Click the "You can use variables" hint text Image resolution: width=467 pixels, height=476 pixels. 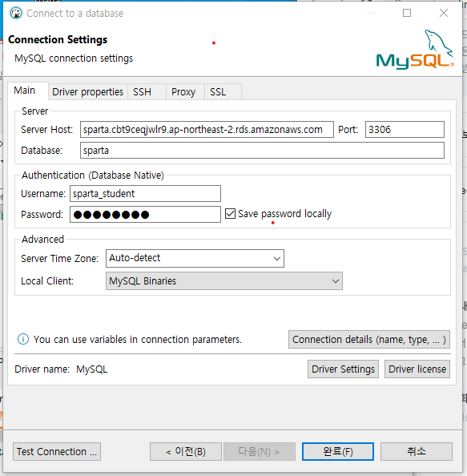[138, 340]
